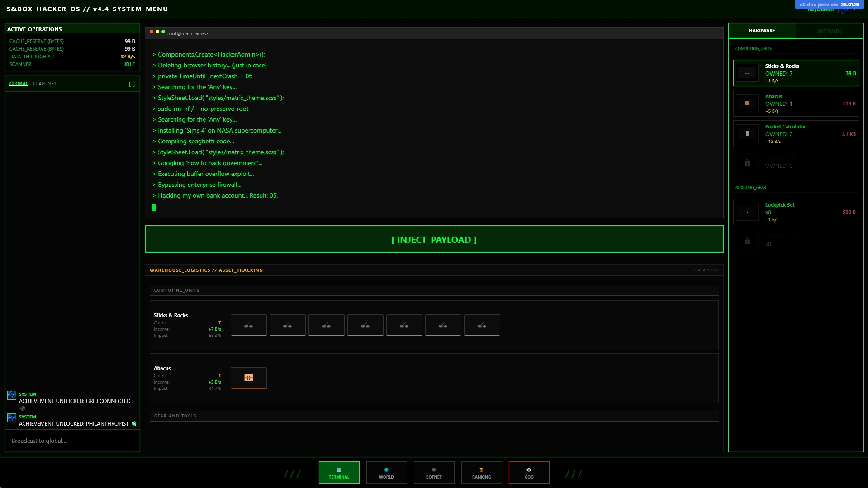Switch chat channel to CLAN_NET
Viewport: 868px width, 488px height.
point(45,84)
